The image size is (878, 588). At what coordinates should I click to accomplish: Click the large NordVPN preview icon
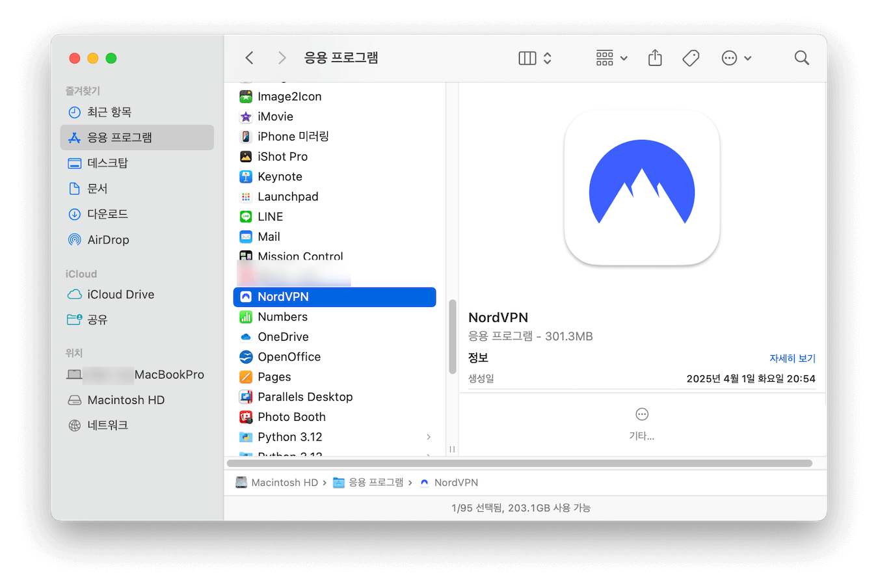point(642,188)
